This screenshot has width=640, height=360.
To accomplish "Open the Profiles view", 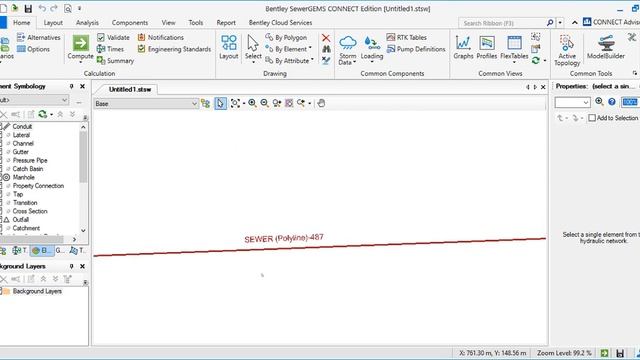I will pos(487,47).
